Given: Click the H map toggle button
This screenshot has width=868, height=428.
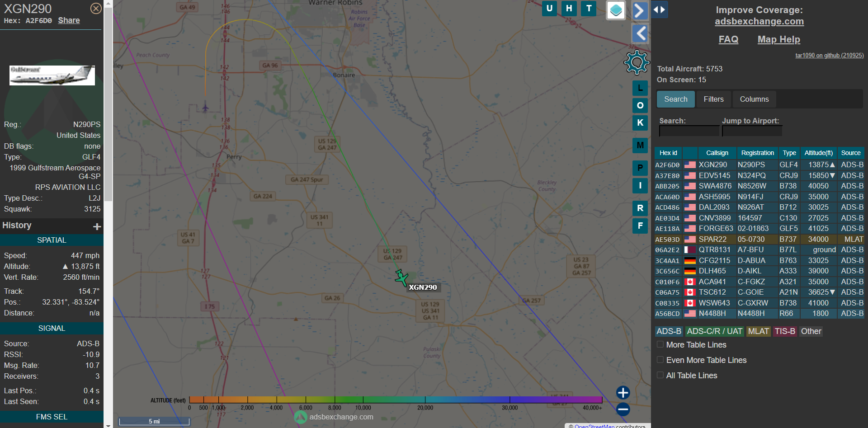Looking at the screenshot, I should [569, 8].
